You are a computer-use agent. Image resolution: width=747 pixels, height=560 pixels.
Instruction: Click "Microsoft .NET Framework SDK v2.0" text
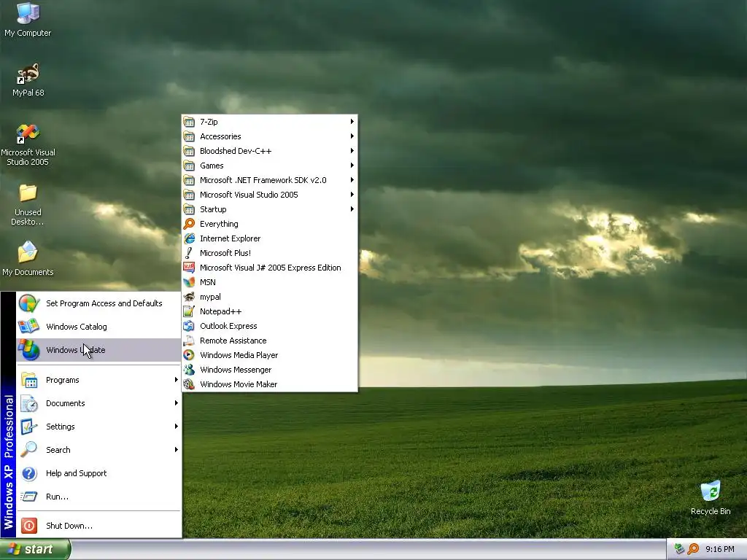click(x=263, y=180)
